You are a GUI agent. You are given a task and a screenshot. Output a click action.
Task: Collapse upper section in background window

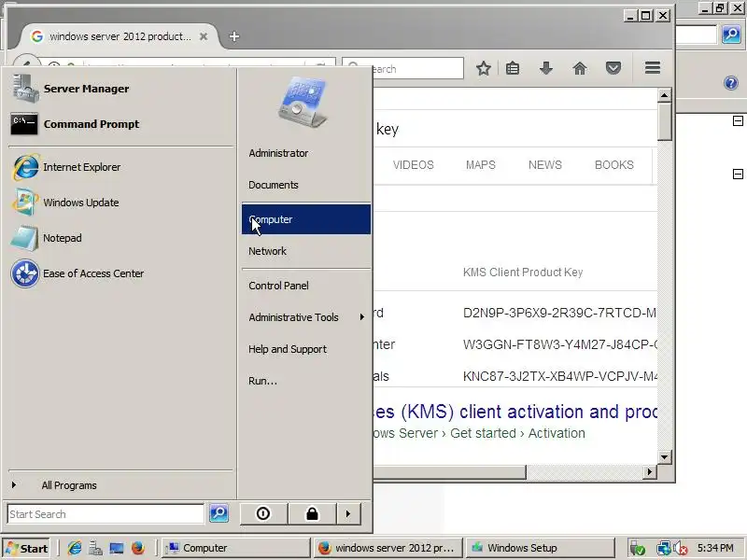coord(738,121)
